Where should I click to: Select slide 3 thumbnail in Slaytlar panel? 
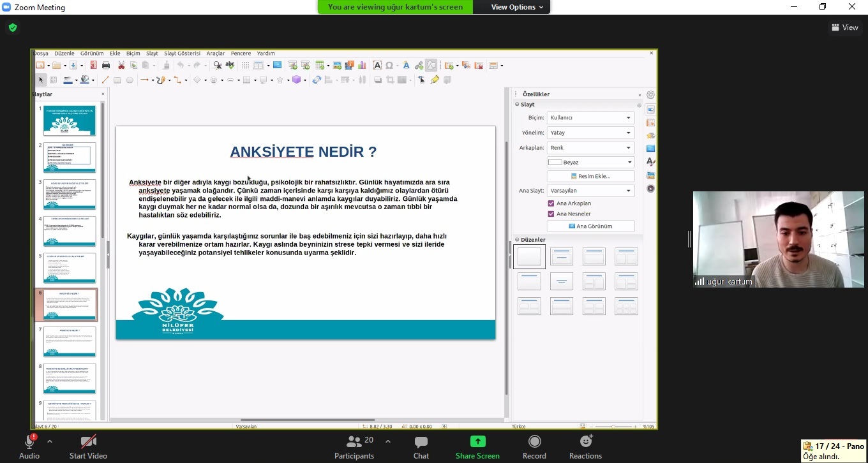tap(70, 194)
